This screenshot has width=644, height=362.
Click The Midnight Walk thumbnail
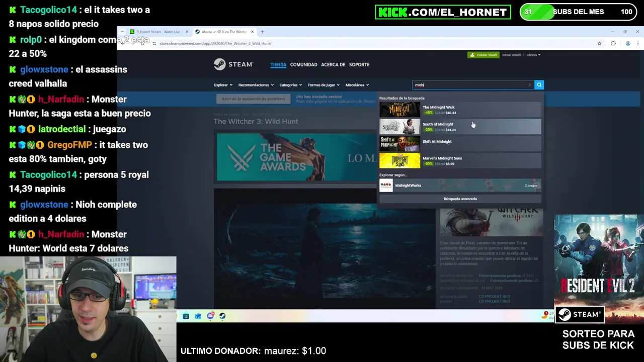[399, 110]
